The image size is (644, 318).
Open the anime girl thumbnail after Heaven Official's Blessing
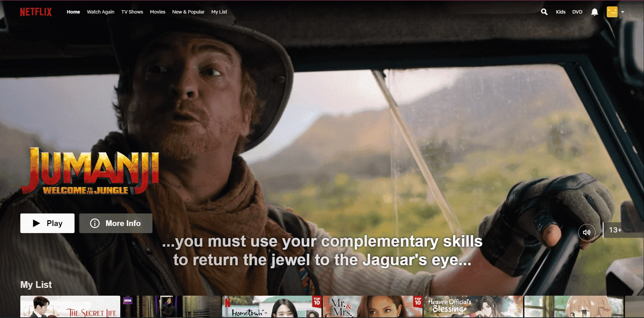coord(574,306)
